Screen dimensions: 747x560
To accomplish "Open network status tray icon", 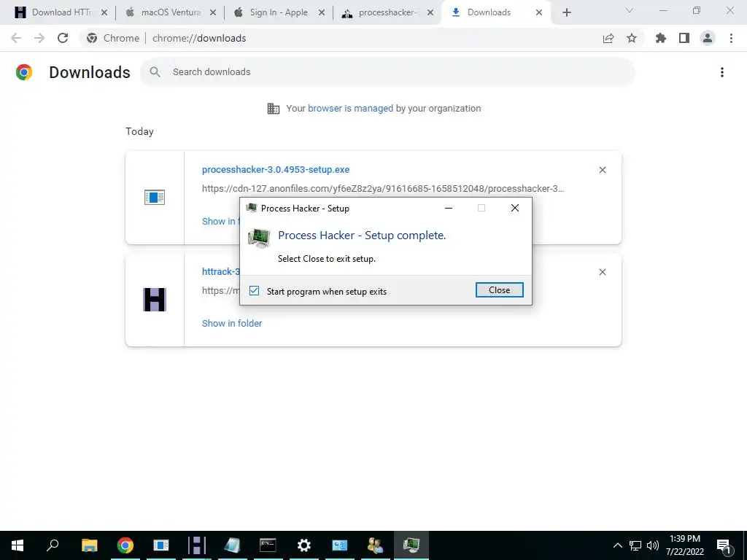I will (635, 545).
